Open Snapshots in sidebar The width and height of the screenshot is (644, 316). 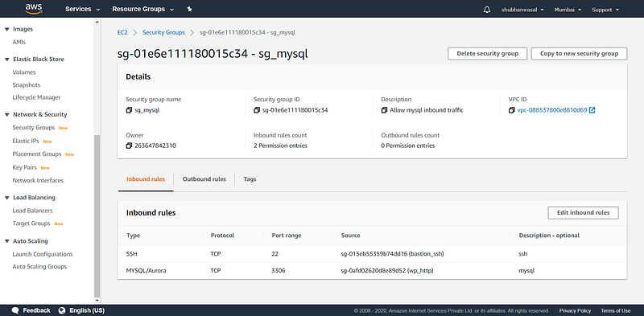(x=27, y=85)
